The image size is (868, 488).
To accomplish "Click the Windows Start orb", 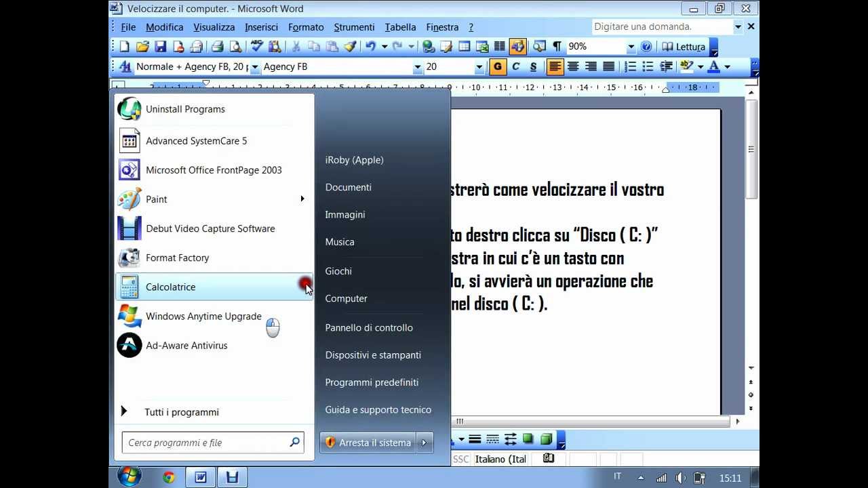I will (x=129, y=476).
